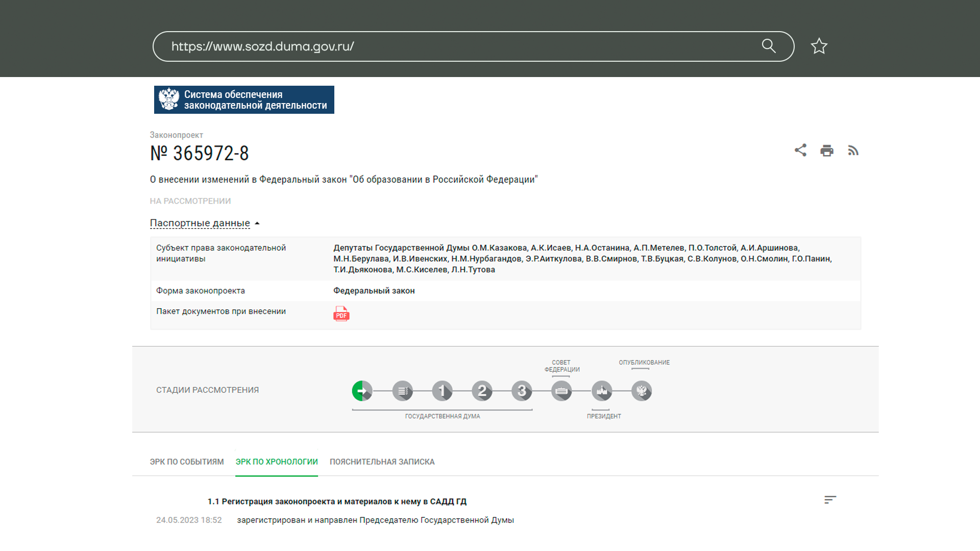Viewport: 980px width, 551px height.
Task: Open the chronology sort filter icon
Action: click(x=830, y=499)
